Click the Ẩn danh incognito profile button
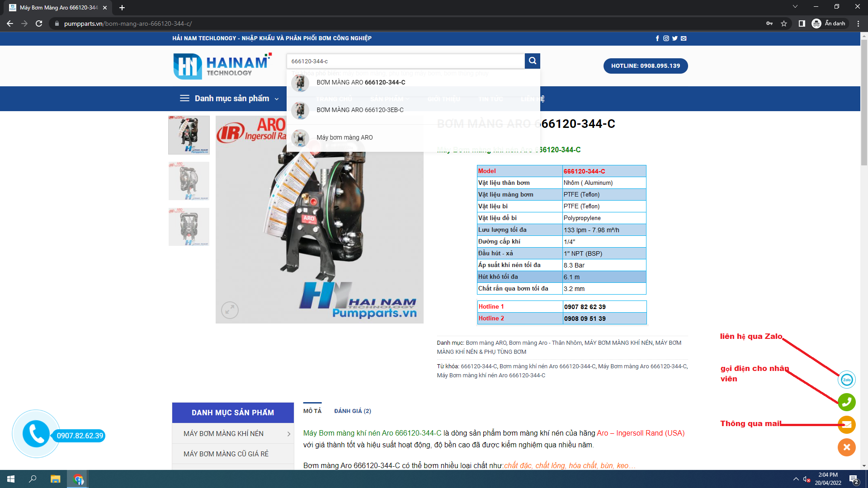 pos(829,23)
